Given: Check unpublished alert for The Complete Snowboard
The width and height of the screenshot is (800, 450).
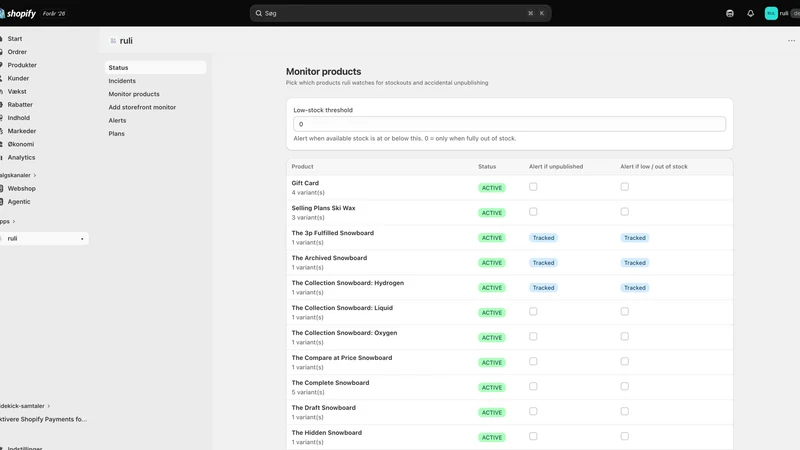Looking at the screenshot, I should click(x=533, y=386).
